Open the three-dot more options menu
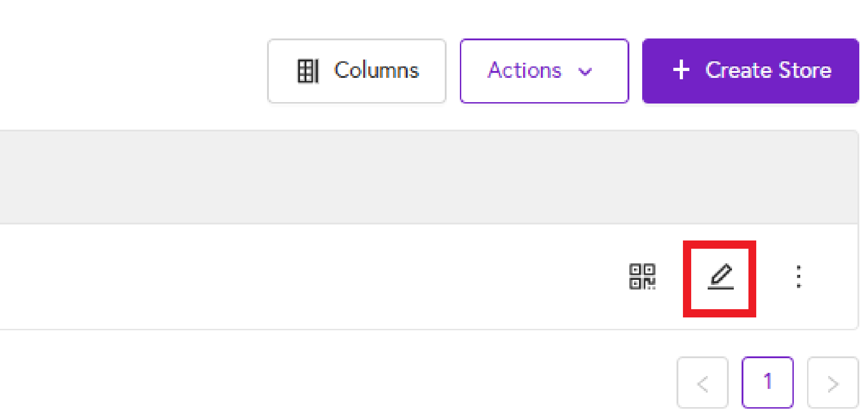Image resolution: width=868 pixels, height=415 pixels. 798,277
